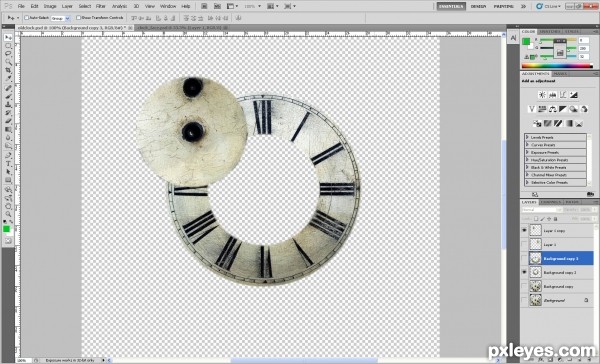Show the Background copy 3 layer
600x364 pixels.
click(x=524, y=258)
